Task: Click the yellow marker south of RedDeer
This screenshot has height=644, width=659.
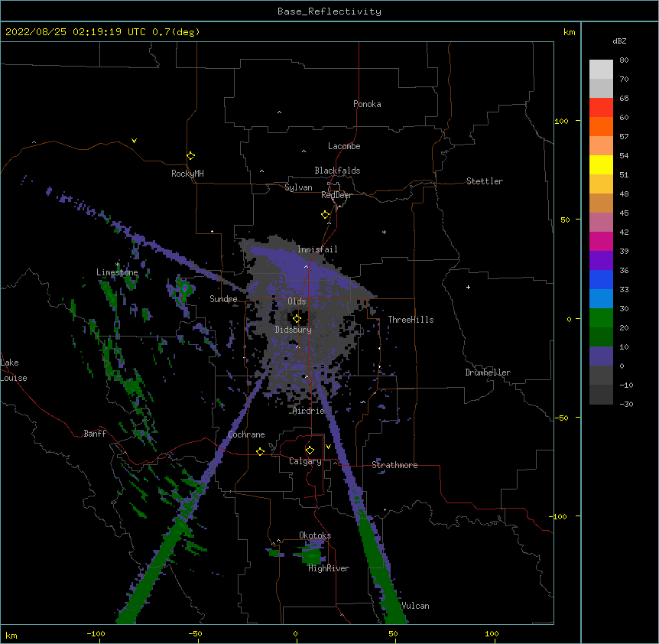Action: [x=325, y=215]
